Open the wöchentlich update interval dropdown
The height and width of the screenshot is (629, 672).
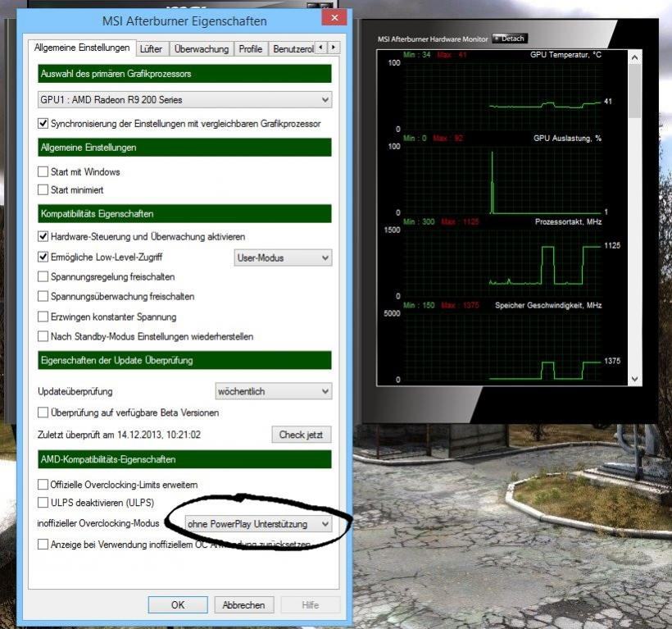[x=274, y=391]
